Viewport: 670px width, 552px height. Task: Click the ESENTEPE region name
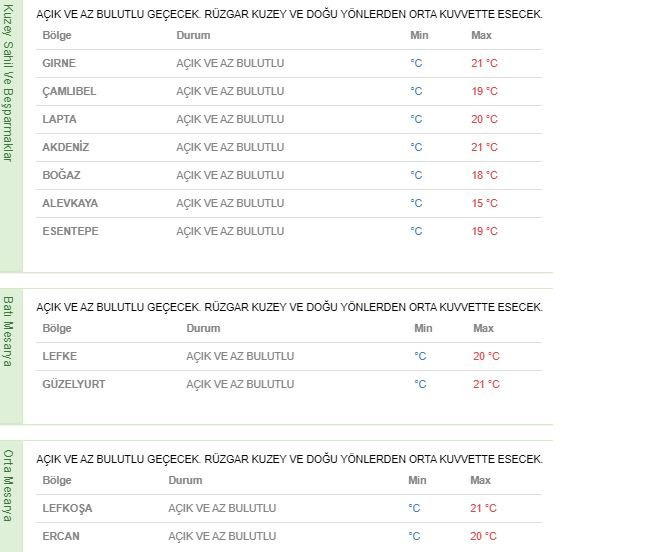coord(70,231)
